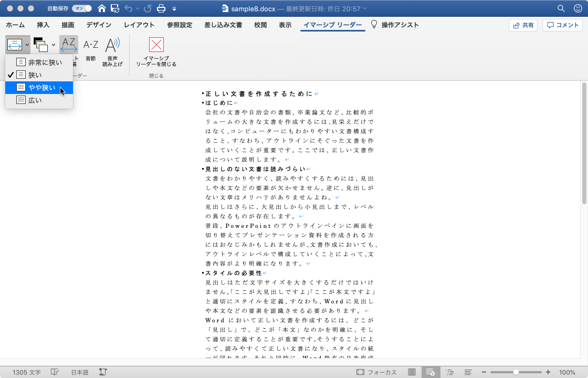Viewport: 588px width, 378px height.
Task: Switch to the ホーム tab
Action: tap(15, 25)
